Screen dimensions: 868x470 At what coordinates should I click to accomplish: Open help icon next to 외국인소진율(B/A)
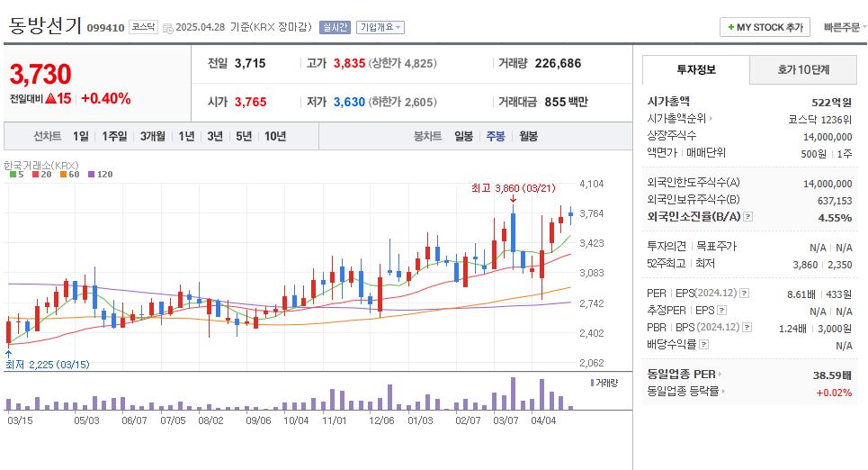point(747,217)
